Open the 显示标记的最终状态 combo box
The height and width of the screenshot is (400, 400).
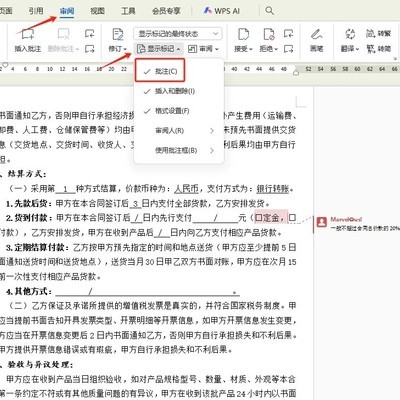coord(178,34)
